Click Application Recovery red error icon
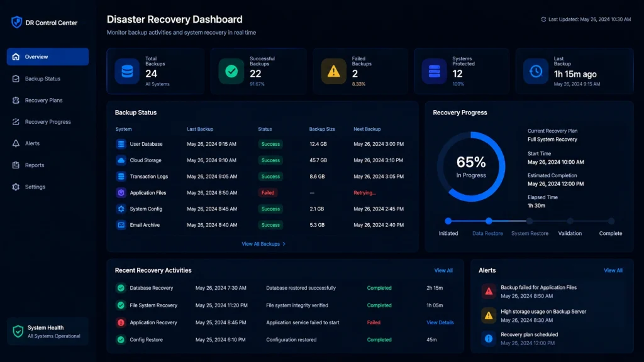This screenshot has width=644, height=362. (x=121, y=322)
